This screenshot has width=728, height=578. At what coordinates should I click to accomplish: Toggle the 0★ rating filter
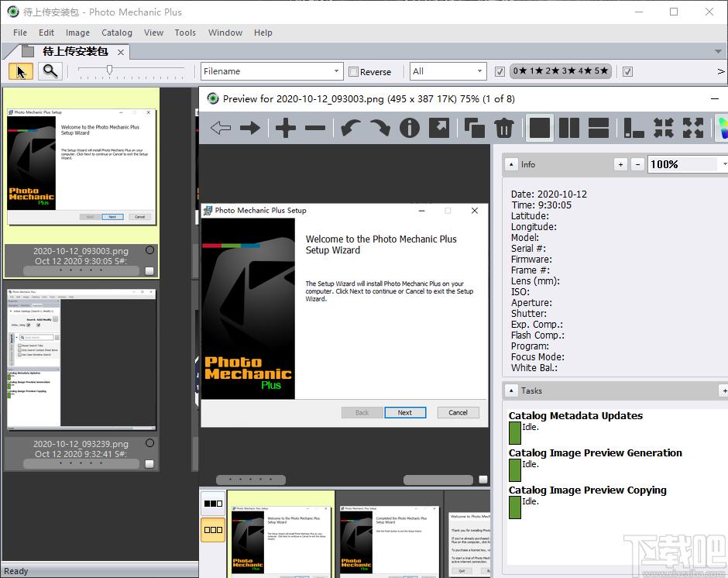[x=520, y=71]
